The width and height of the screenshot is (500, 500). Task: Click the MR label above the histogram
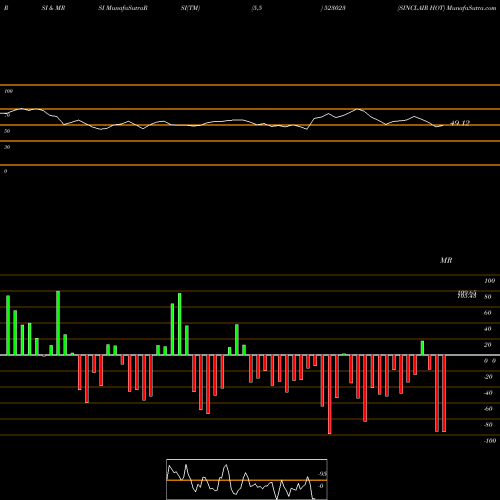[x=446, y=260]
